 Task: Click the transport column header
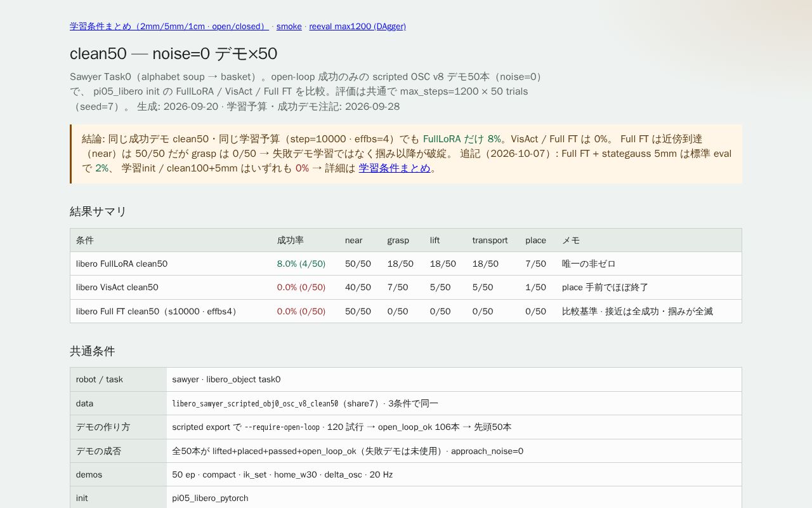point(490,240)
